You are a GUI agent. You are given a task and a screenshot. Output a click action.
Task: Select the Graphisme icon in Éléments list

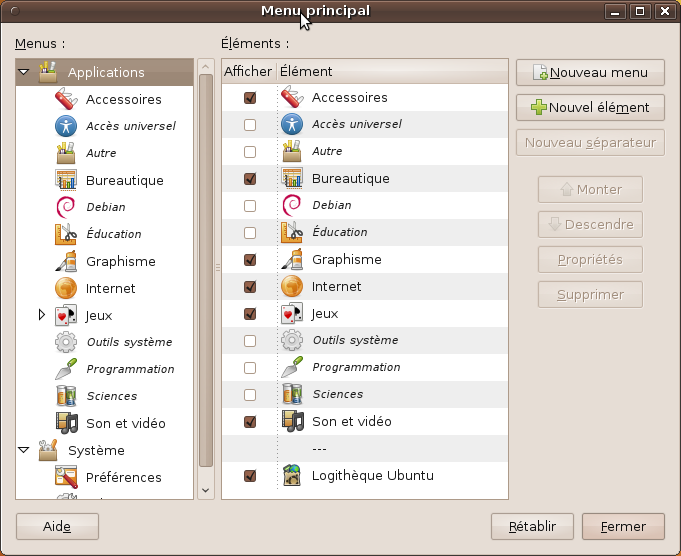(292, 259)
